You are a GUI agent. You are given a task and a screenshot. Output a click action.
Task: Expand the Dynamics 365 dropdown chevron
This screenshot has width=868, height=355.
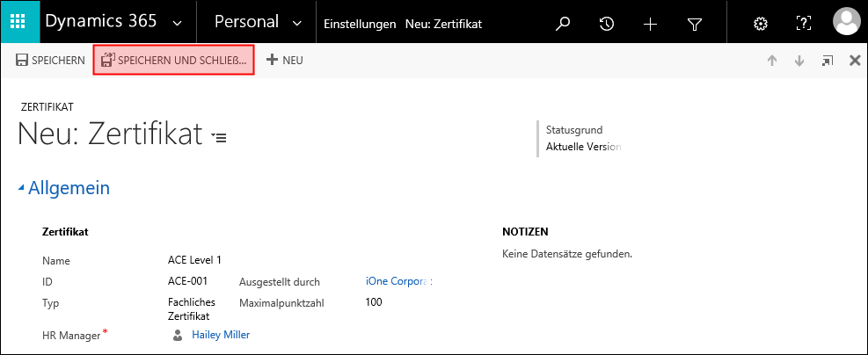pyautogui.click(x=177, y=24)
